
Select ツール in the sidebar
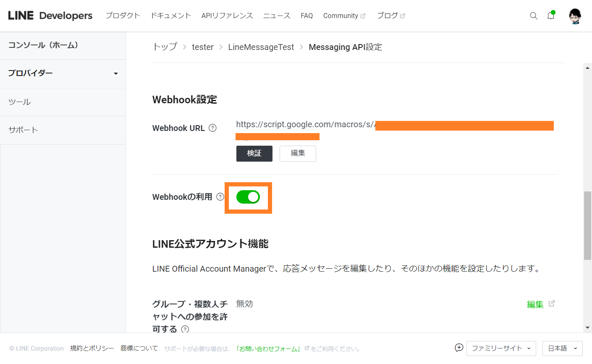click(63, 102)
